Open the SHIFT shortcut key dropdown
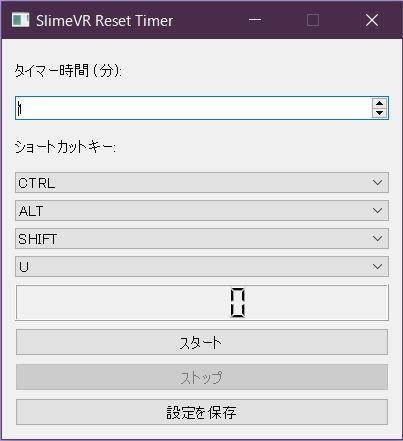This screenshot has width=403, height=441. pyautogui.click(x=202, y=239)
